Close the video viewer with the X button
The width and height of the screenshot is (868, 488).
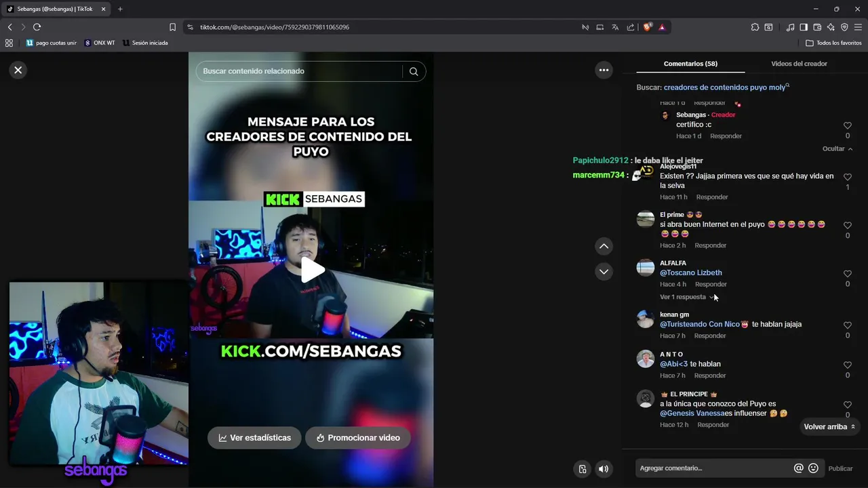18,70
